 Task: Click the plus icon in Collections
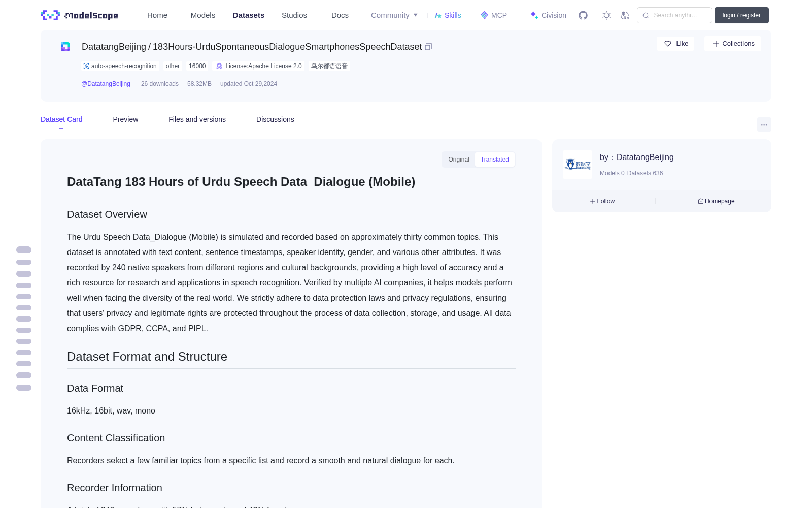coord(716,44)
